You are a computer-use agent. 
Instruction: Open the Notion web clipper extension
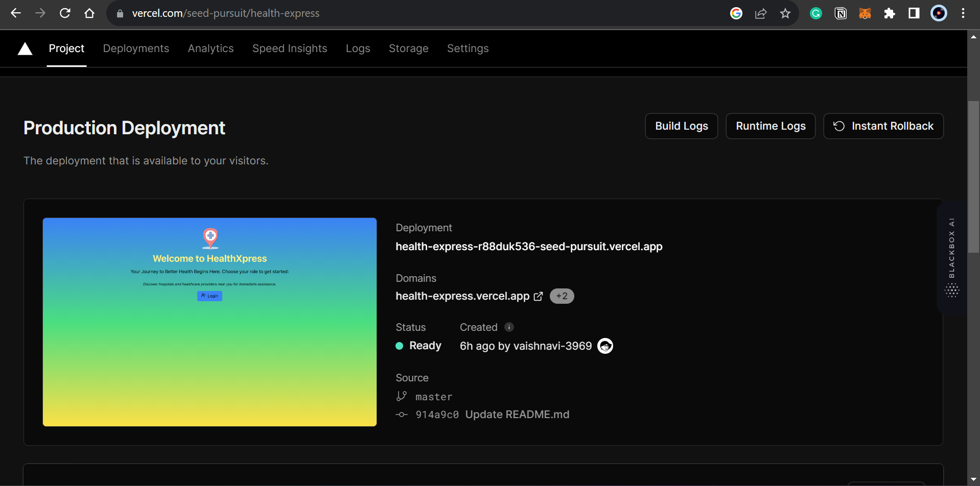pyautogui.click(x=841, y=13)
